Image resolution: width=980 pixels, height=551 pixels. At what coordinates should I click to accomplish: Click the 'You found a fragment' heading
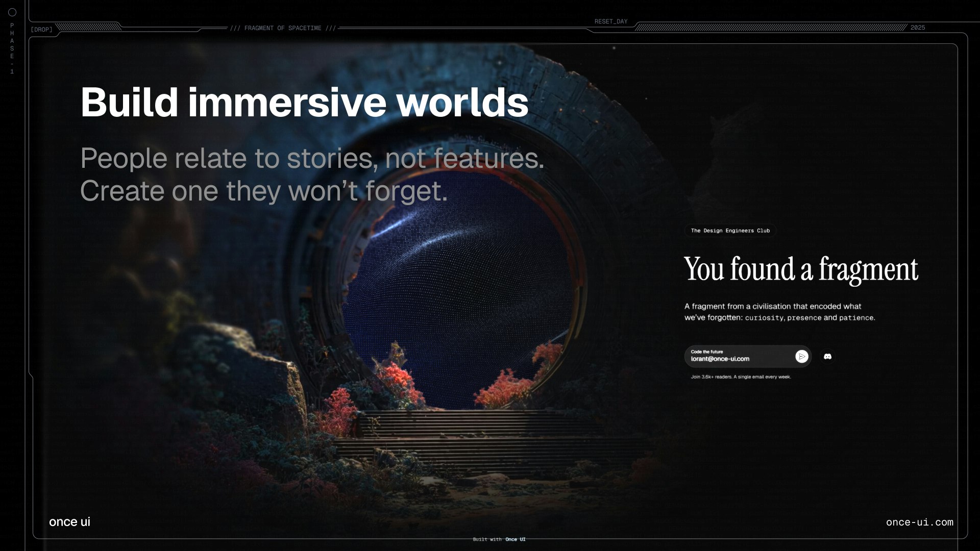(800, 269)
